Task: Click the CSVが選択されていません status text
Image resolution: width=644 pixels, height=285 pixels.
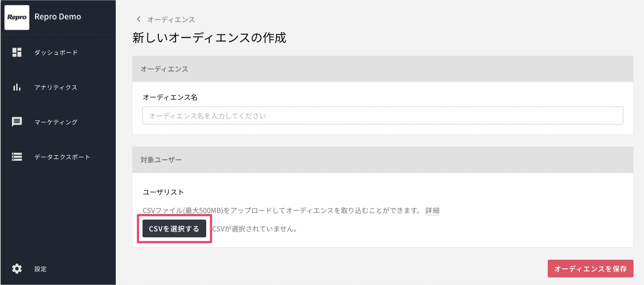Action: coord(255,229)
